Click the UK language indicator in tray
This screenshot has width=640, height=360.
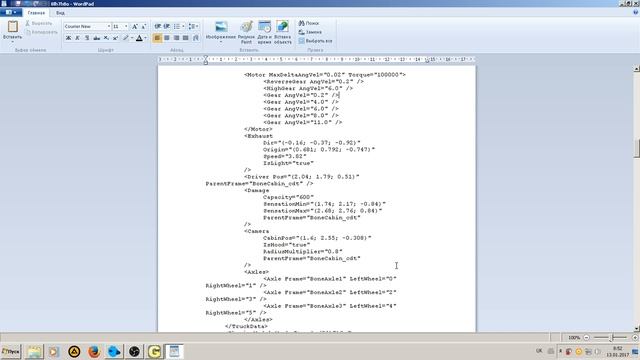(x=539, y=351)
